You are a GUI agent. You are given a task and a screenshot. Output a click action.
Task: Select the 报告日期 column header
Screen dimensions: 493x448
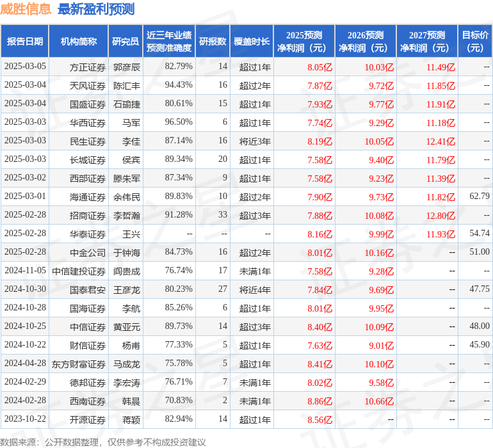point(25,41)
